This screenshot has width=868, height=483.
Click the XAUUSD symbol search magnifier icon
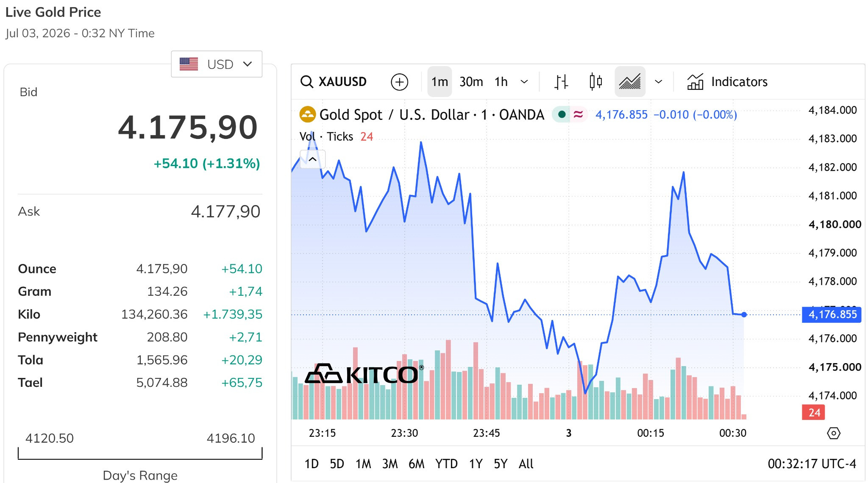tap(306, 81)
